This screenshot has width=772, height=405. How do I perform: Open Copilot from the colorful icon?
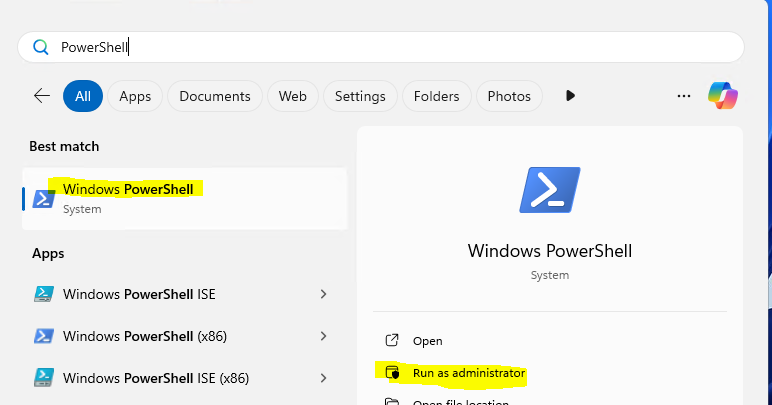722,96
